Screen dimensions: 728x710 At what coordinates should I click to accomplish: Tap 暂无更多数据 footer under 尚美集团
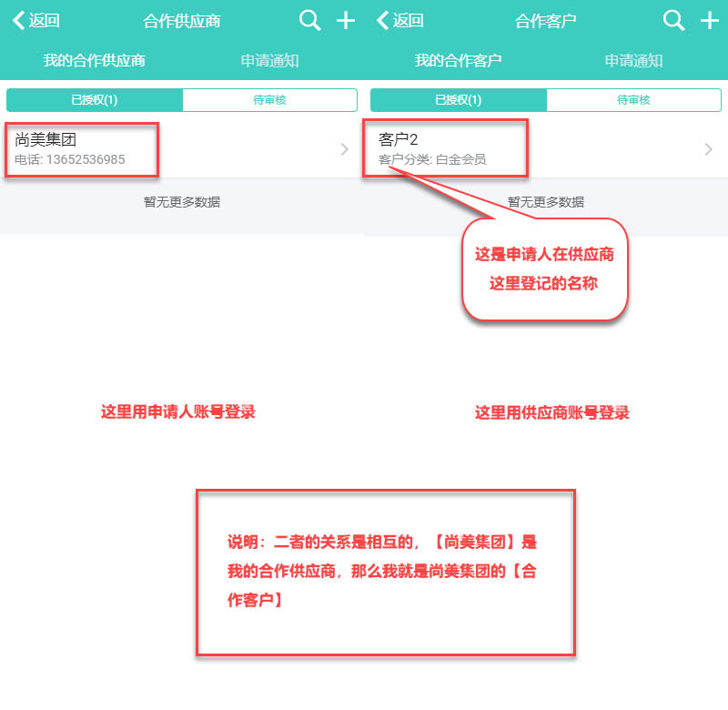point(182,202)
